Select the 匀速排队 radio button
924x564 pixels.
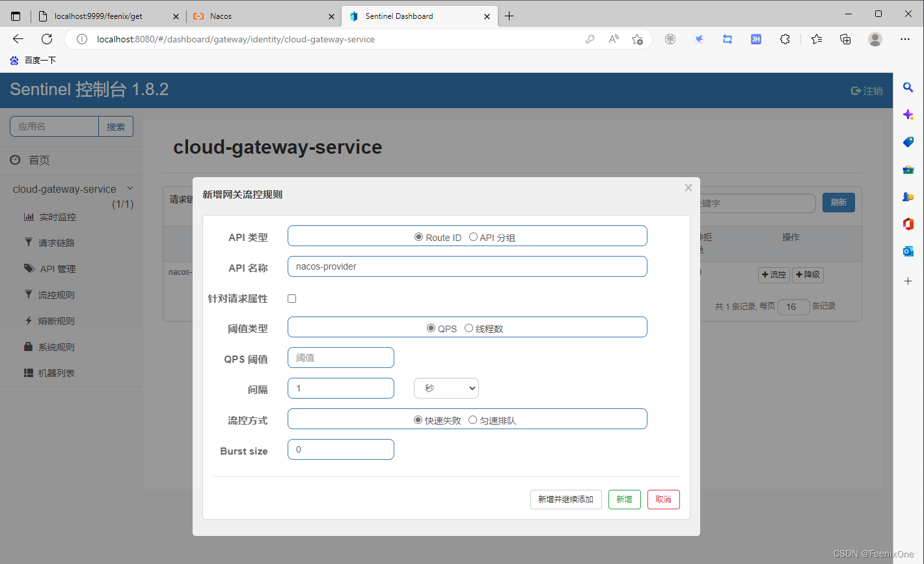(472, 420)
